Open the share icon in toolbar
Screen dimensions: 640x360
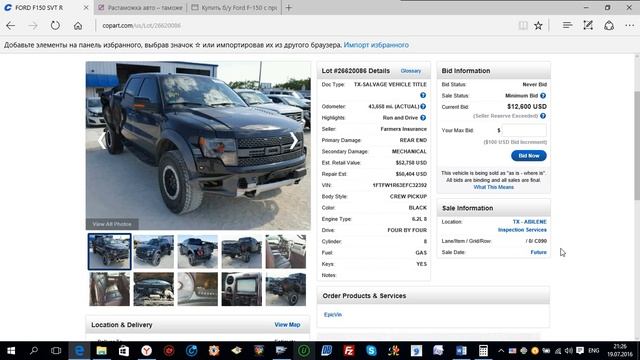609,26
